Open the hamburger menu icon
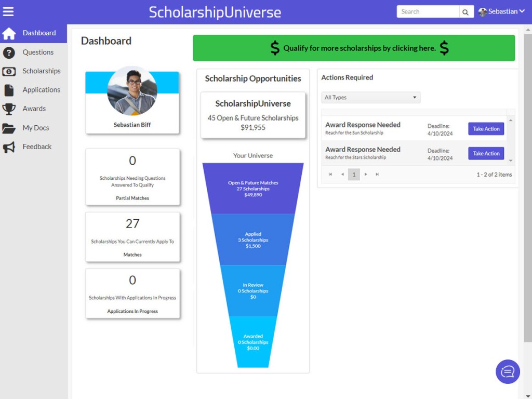Viewport: 532px width, 399px height. pos(8,11)
